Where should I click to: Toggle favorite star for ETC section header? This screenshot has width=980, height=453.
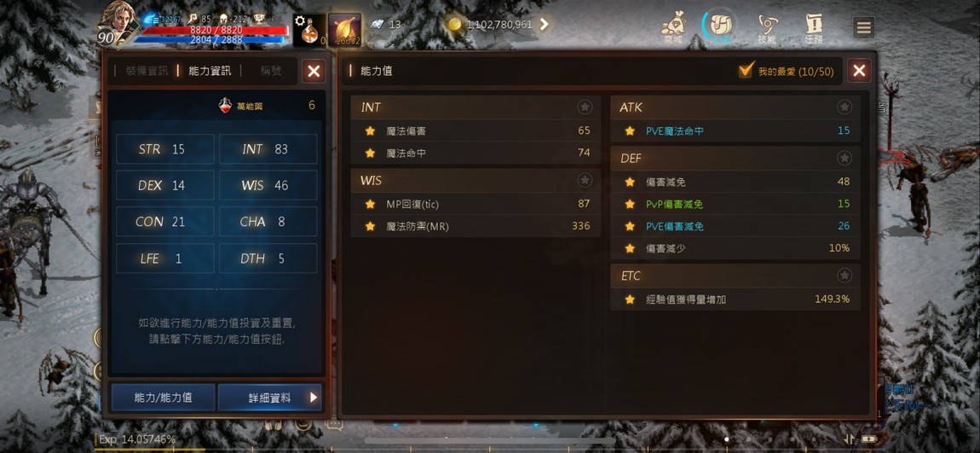(x=845, y=276)
